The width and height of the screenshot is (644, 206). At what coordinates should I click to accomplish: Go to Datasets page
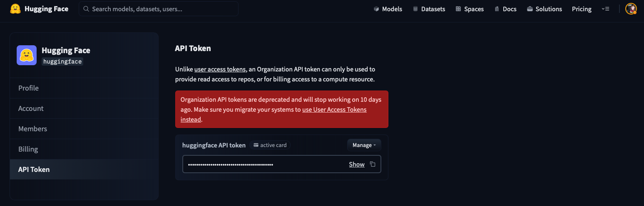click(429, 9)
